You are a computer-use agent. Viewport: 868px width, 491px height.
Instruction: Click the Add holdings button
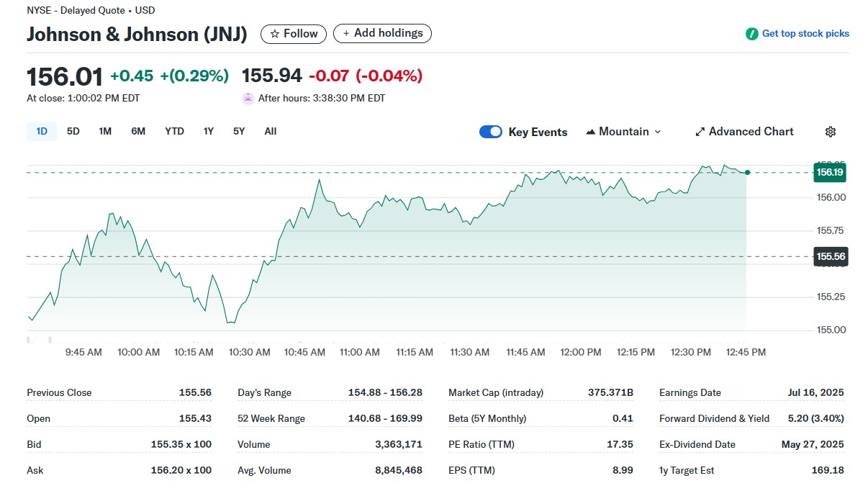[x=382, y=33]
